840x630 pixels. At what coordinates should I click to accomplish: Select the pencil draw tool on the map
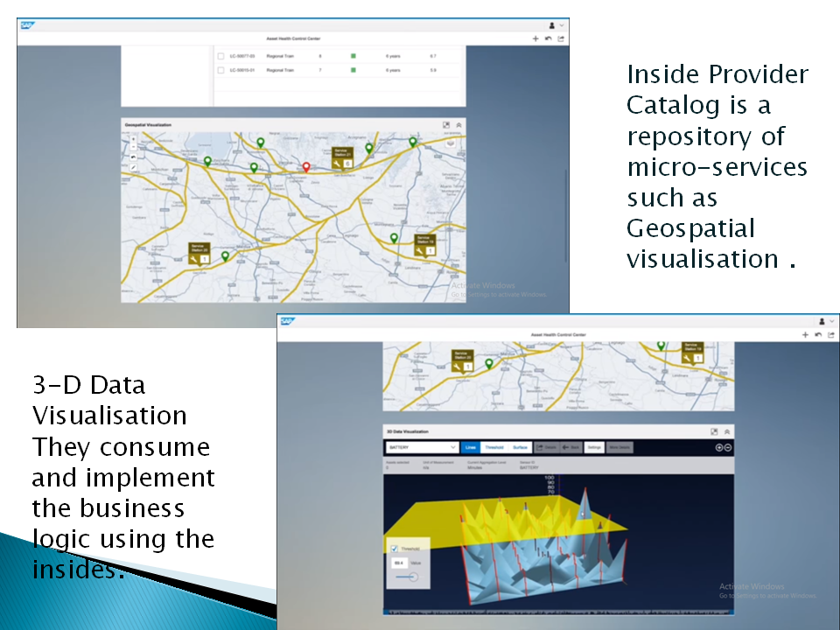pos(133,168)
